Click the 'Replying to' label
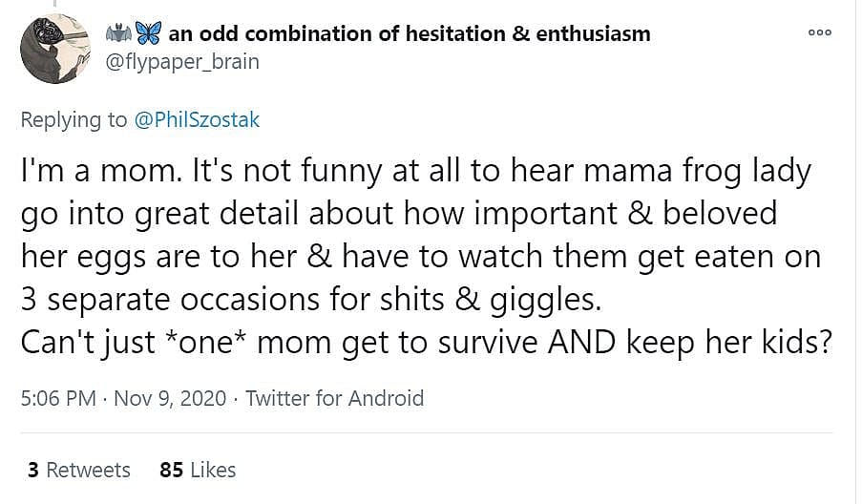This screenshot has height=504, width=862. [x=74, y=119]
